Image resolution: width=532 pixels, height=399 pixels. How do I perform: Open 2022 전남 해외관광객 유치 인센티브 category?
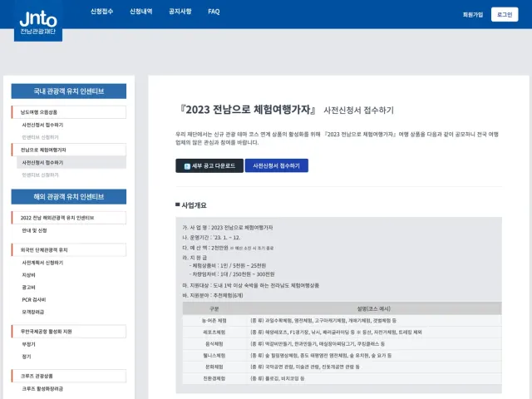tap(69, 218)
